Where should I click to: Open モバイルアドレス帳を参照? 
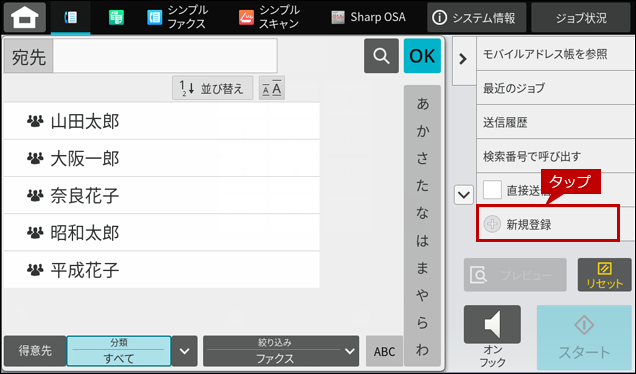[555, 54]
